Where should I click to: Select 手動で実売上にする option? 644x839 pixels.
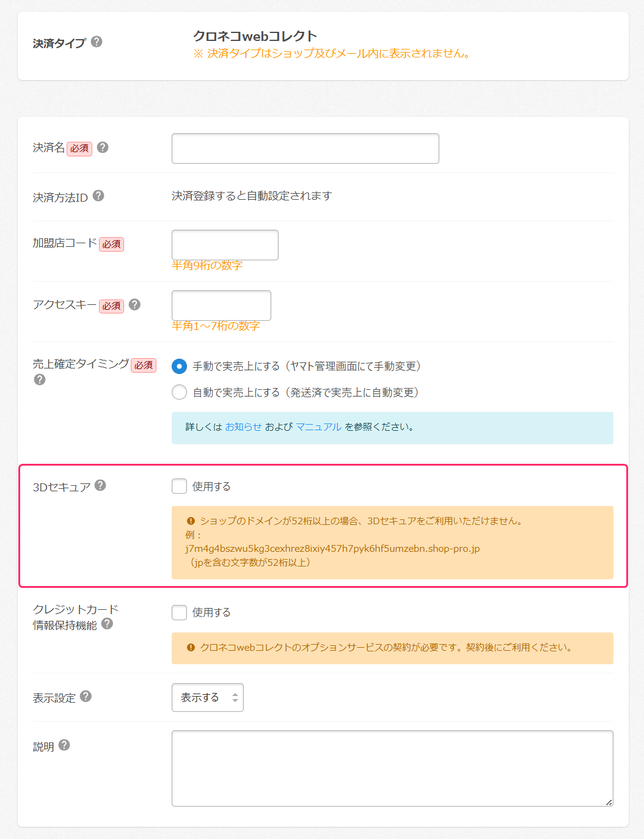(x=179, y=366)
